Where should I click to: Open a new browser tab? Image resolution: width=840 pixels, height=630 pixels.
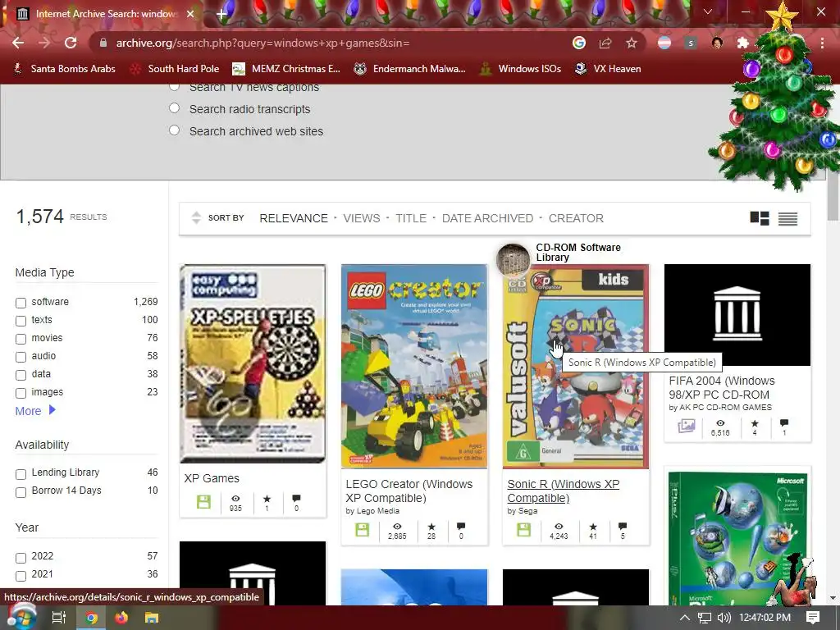(x=221, y=13)
